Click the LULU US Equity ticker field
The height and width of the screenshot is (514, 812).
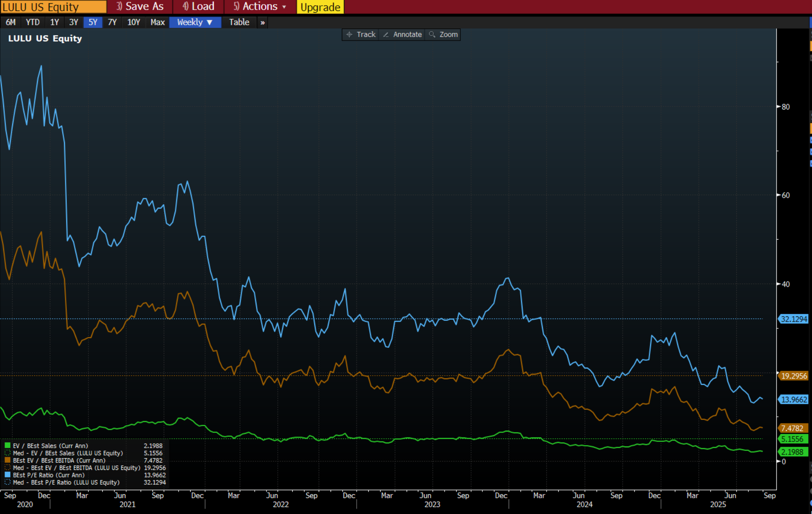click(x=53, y=7)
